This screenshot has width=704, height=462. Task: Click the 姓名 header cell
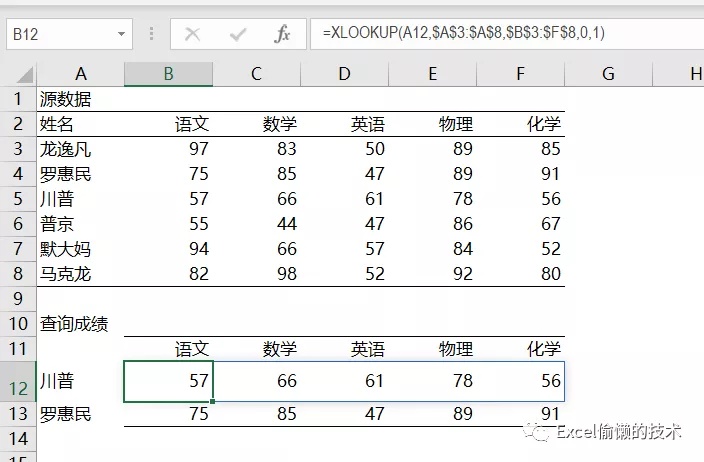(80, 123)
